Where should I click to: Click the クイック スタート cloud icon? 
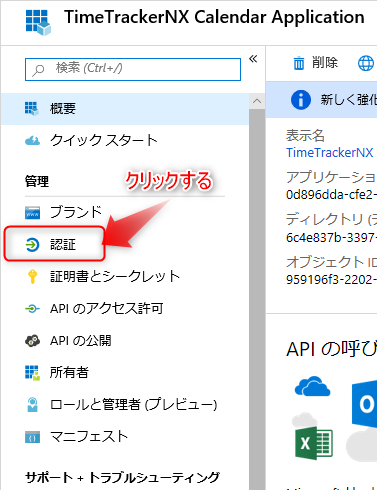[32, 141]
